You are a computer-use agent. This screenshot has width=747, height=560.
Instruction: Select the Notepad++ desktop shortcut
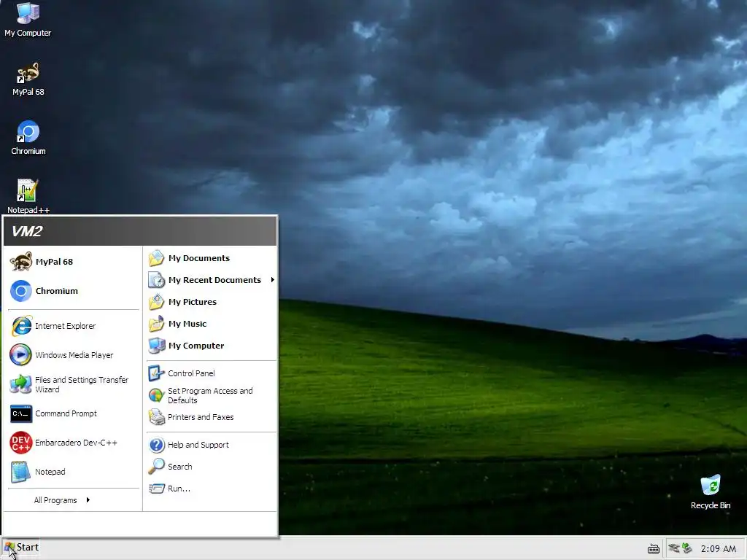(x=28, y=196)
